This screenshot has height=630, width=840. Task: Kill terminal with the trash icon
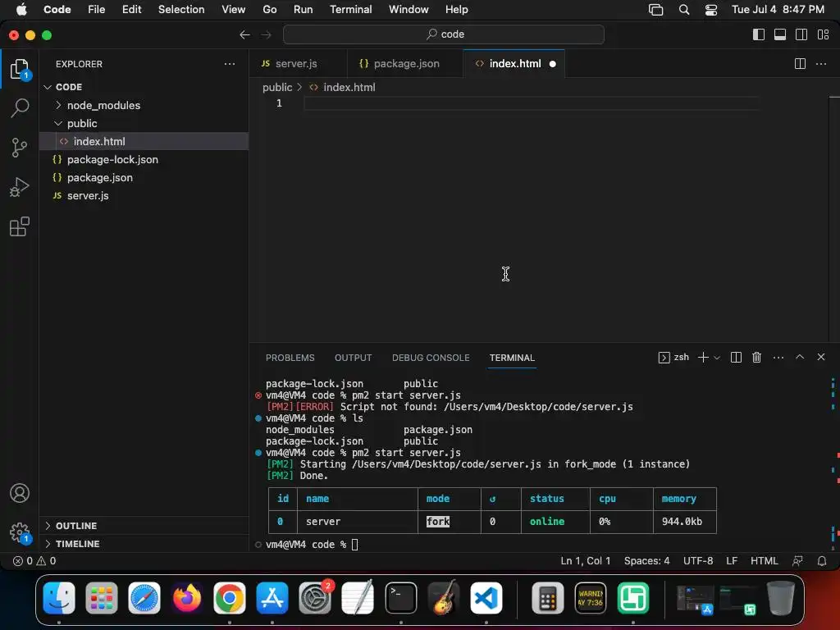(756, 358)
